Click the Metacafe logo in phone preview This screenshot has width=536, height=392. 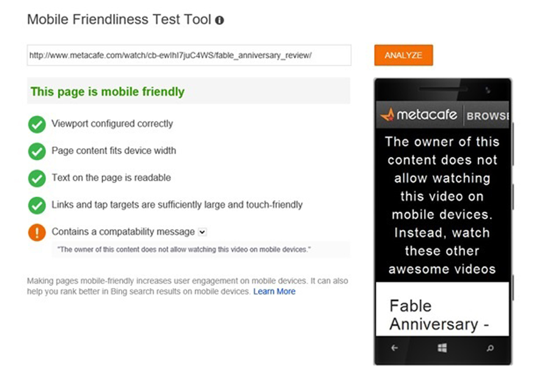[418, 115]
